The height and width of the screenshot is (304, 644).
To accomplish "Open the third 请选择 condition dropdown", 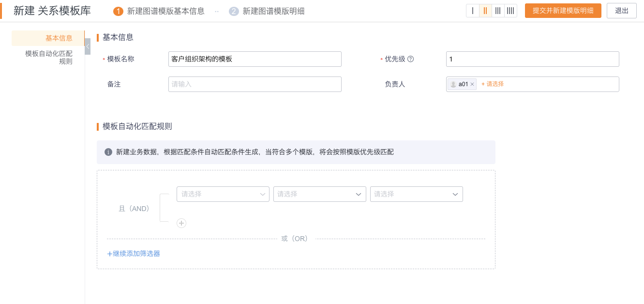I will click(417, 194).
